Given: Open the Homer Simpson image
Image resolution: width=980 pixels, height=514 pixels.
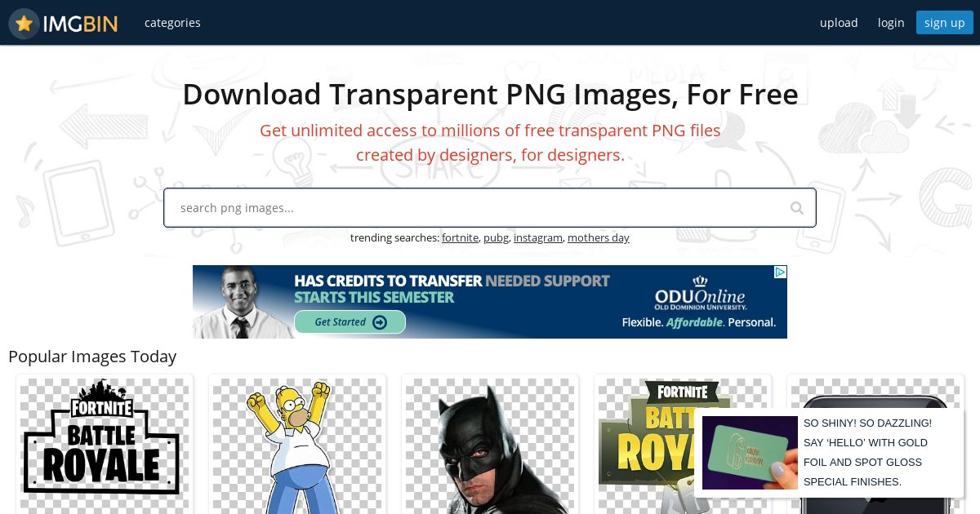Looking at the screenshot, I should 297,444.
